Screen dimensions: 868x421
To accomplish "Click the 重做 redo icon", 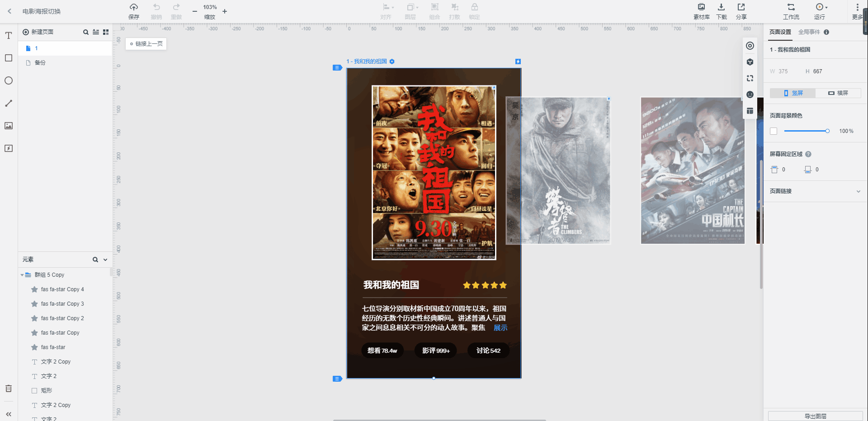I will (x=176, y=7).
